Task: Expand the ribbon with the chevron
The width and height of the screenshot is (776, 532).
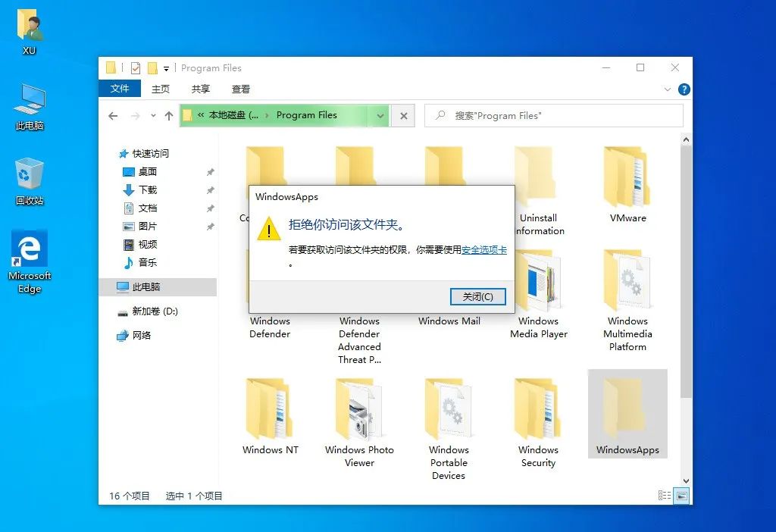Action: (x=667, y=89)
